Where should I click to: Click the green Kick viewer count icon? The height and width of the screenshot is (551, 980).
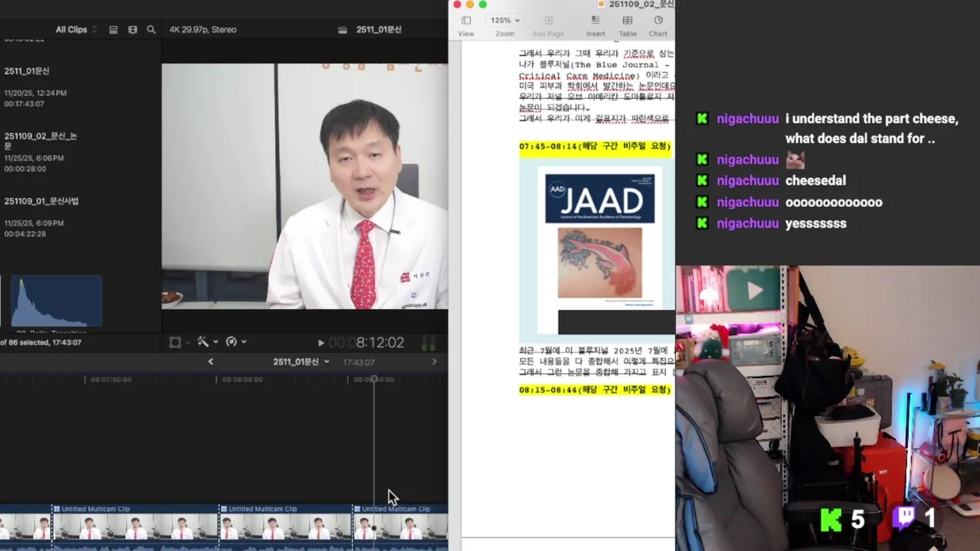(831, 520)
